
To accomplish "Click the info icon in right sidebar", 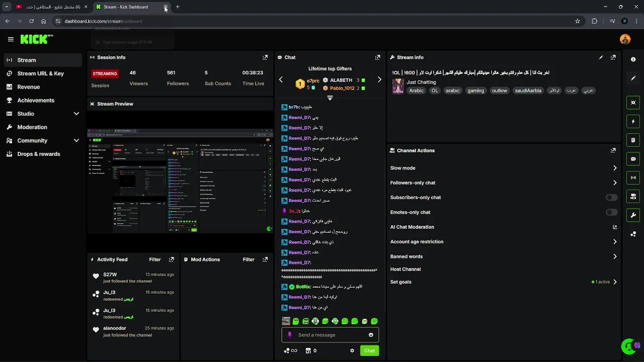I will click(x=633, y=59).
